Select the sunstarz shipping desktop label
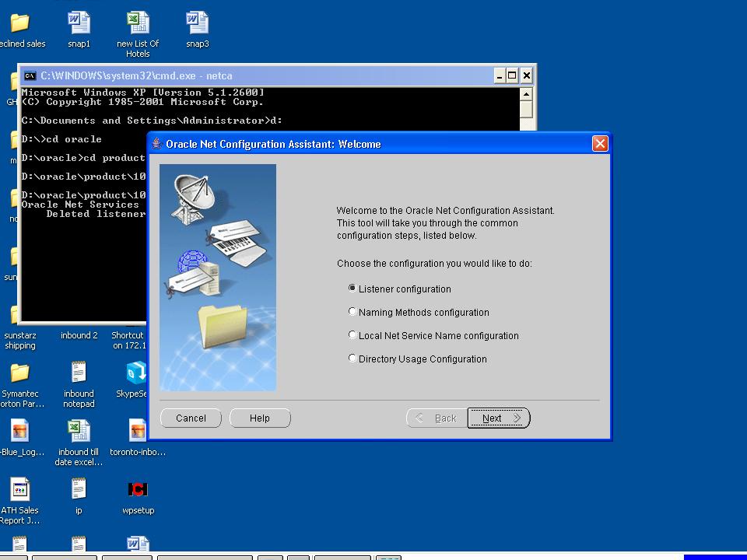747x560 pixels. 20,341
